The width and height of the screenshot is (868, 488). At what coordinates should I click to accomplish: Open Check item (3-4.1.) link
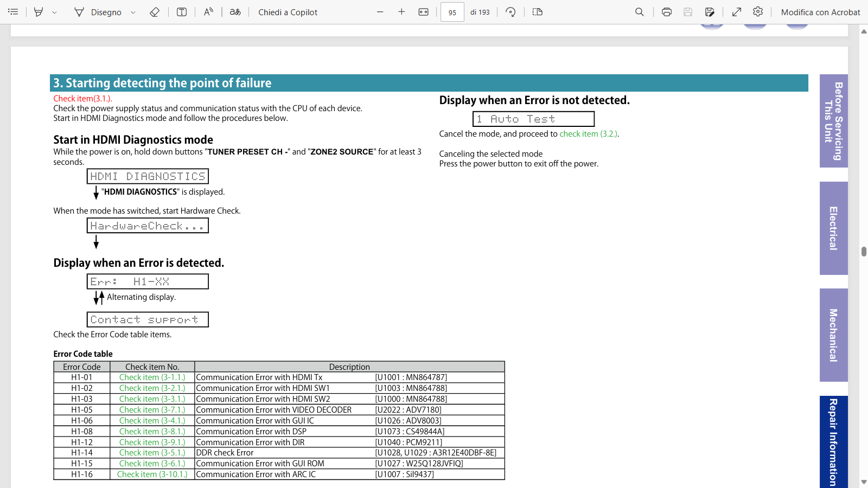[x=152, y=421]
